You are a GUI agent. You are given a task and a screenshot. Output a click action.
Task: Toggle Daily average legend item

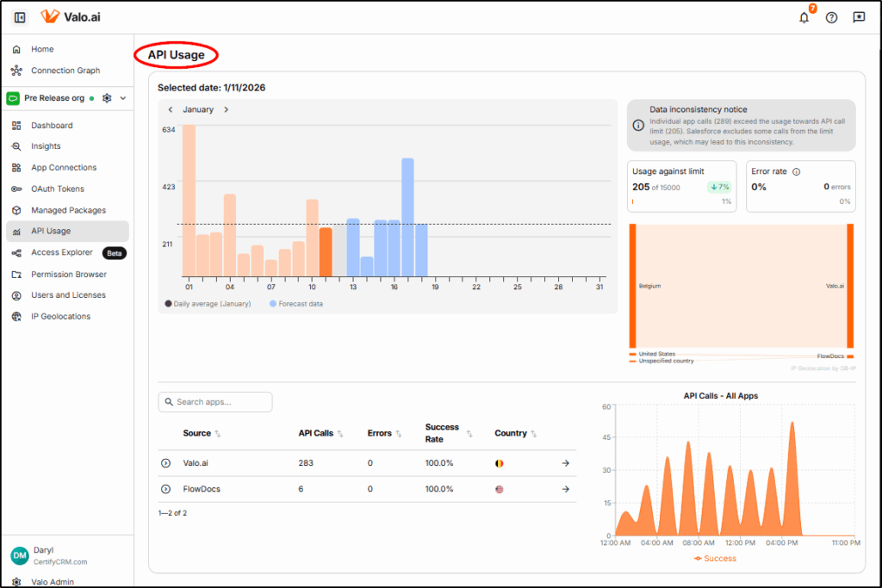[208, 304]
